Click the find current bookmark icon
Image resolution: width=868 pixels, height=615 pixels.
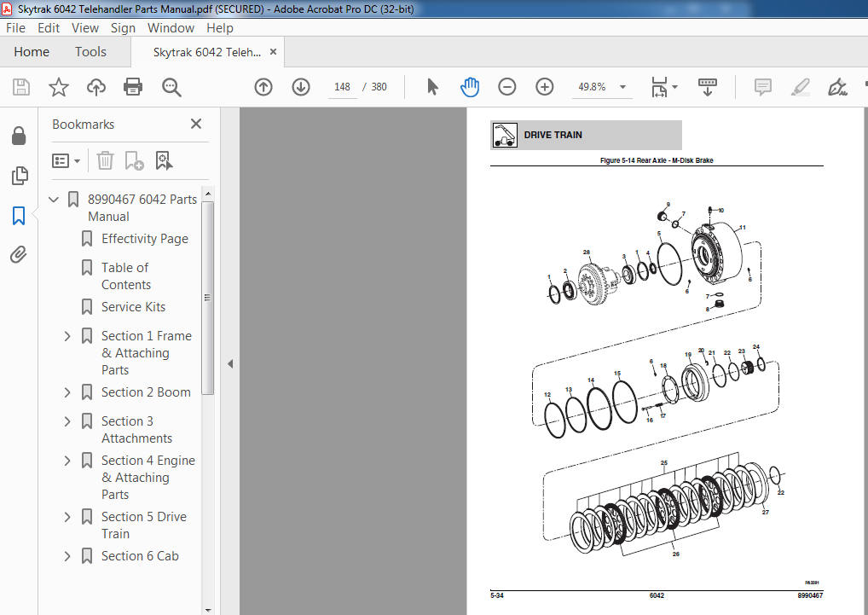[x=164, y=161]
